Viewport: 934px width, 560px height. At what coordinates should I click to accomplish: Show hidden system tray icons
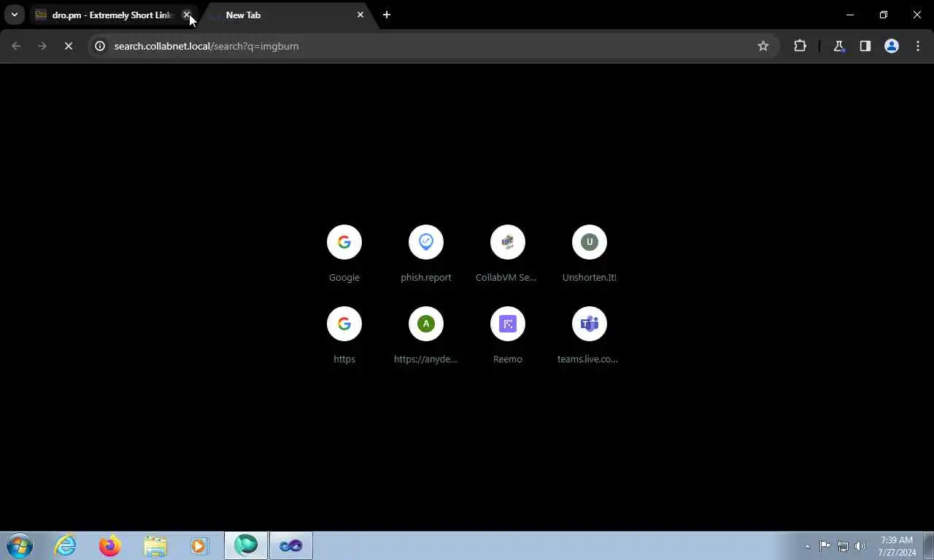click(807, 546)
